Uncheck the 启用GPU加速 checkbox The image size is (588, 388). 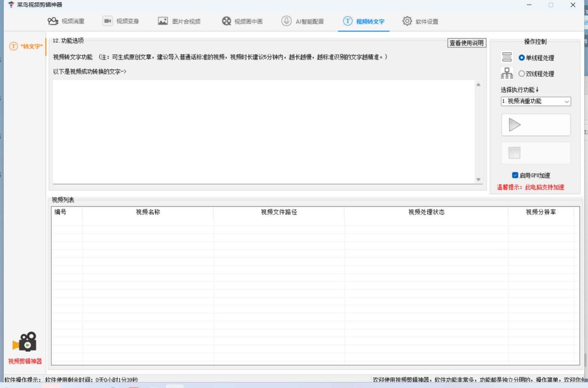click(x=515, y=175)
